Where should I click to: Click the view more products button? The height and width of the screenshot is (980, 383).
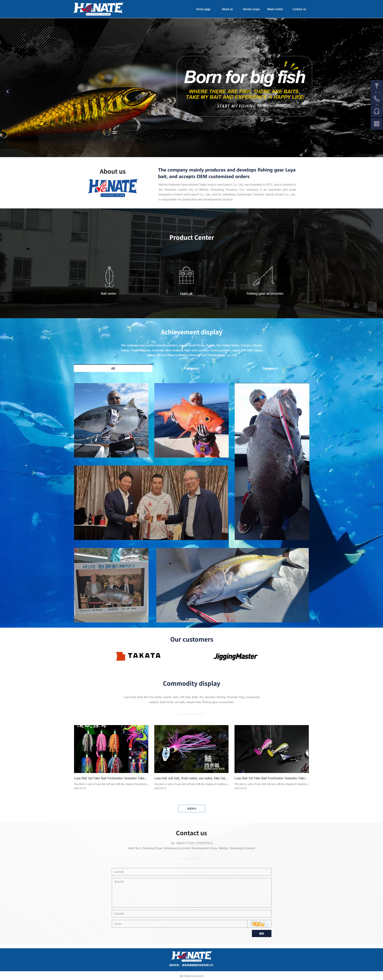coord(191,809)
